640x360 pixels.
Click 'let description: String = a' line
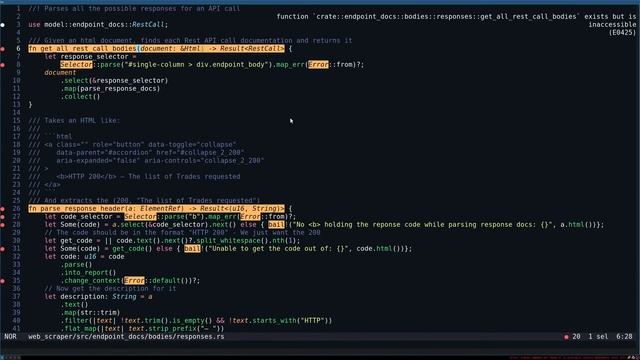point(98,296)
